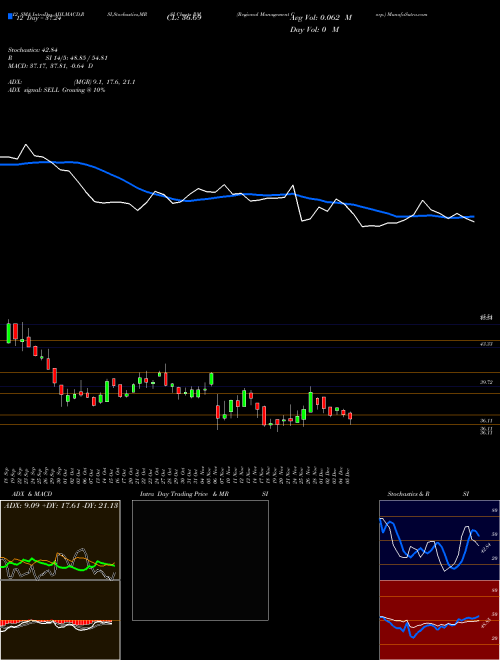
Task: Click the ADX green line chart panel
Action: 60,540
